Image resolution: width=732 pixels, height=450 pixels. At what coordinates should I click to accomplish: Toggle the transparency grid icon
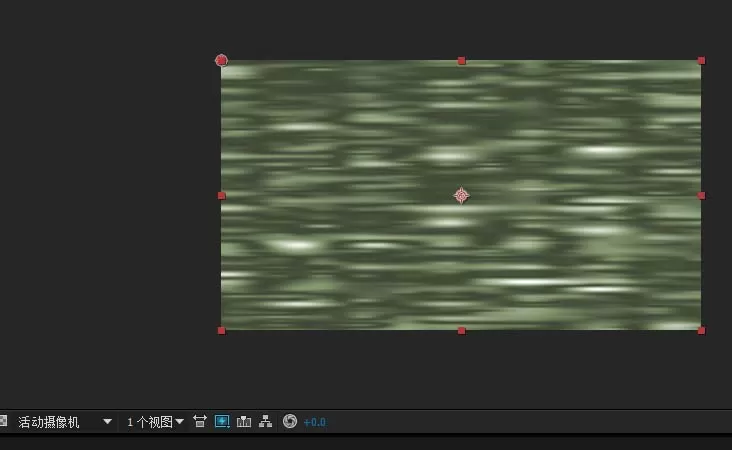pos(3,421)
